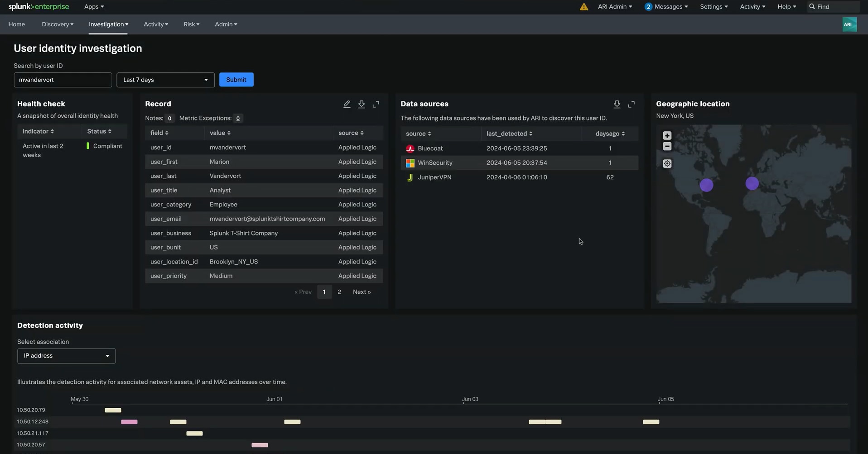Open the IP address association dropdown
Viewport: 868px width, 454px height.
click(66, 356)
